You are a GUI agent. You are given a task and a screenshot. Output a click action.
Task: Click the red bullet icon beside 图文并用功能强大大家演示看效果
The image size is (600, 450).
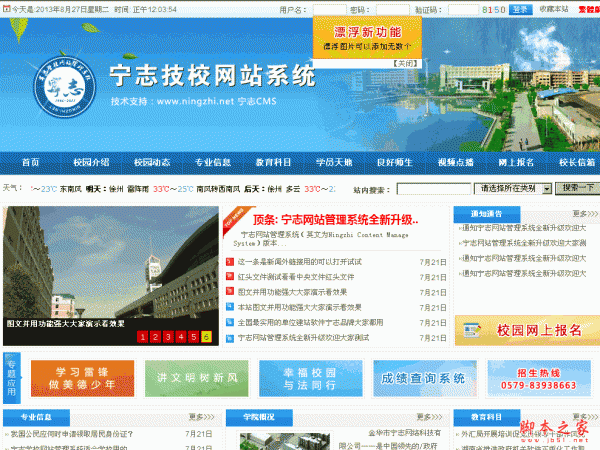click(x=230, y=292)
